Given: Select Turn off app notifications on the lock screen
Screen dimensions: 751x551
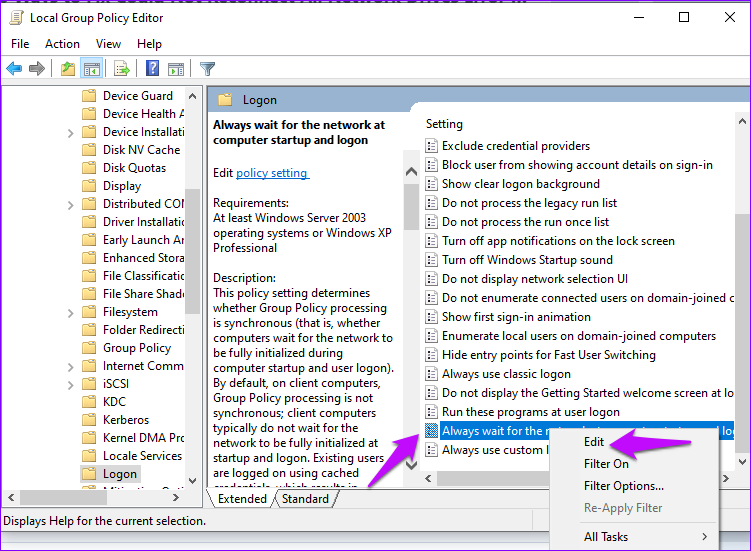Looking at the screenshot, I should coord(558,241).
